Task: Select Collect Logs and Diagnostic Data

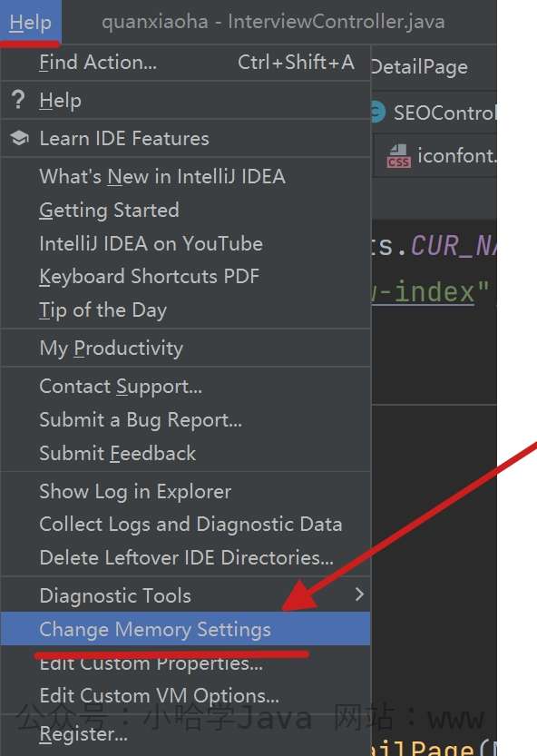Action: [x=185, y=525]
